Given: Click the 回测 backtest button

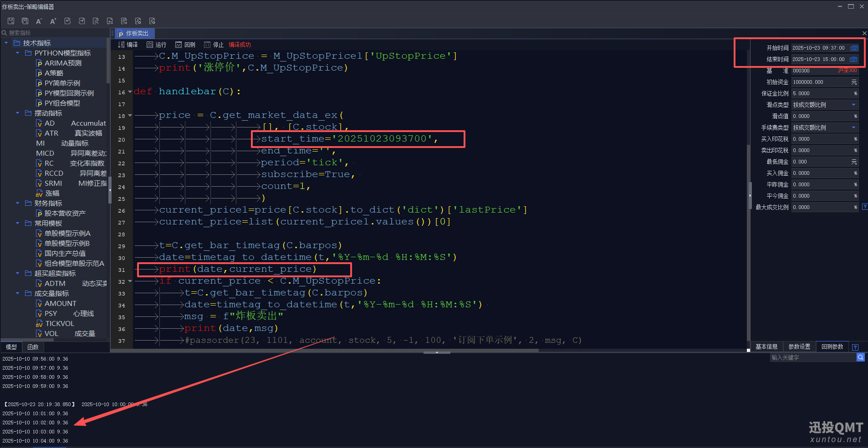Looking at the screenshot, I should pyautogui.click(x=185, y=45).
